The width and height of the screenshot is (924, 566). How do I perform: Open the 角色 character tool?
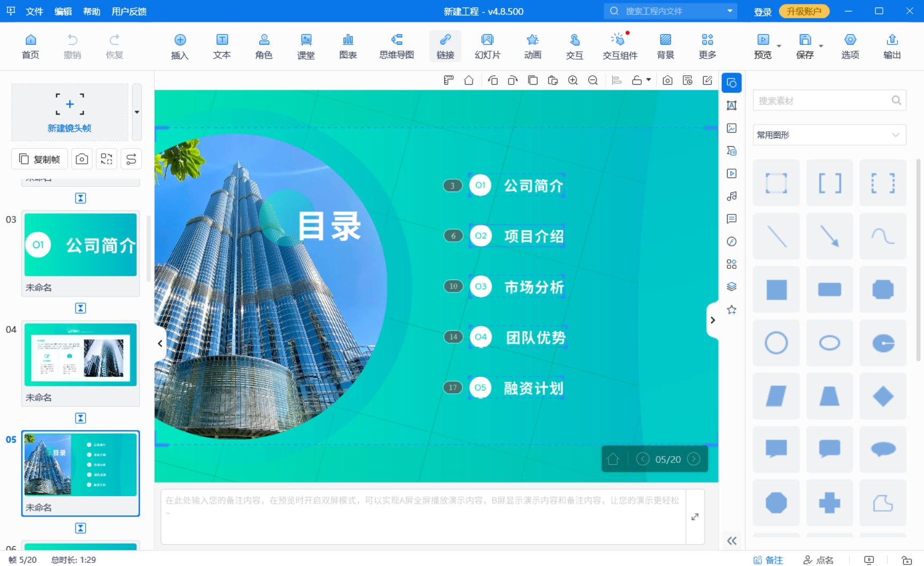tap(264, 46)
